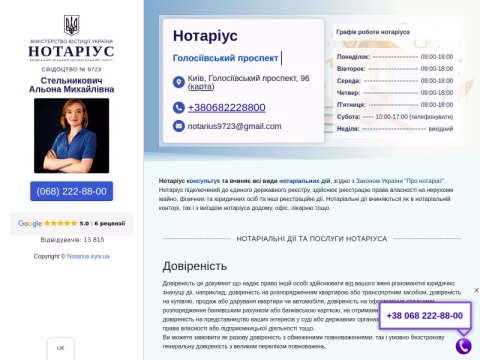This screenshot has width=480, height=360.
Task: Click the НОТАРІУС logo text
Action: coord(71,51)
